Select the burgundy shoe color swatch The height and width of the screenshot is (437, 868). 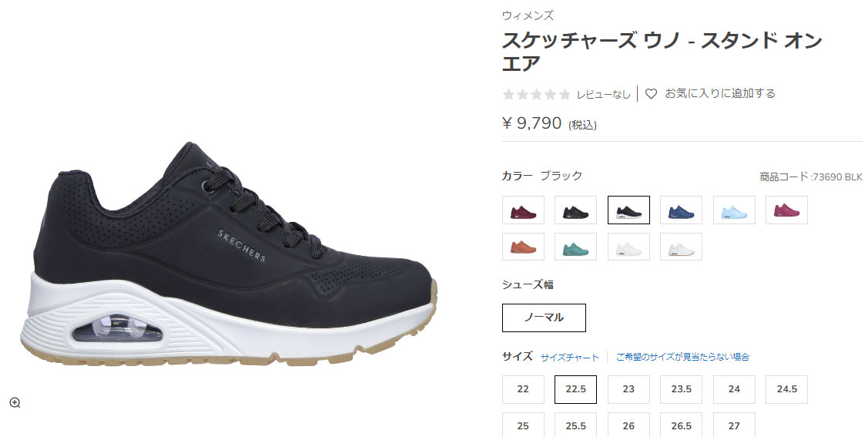click(523, 210)
